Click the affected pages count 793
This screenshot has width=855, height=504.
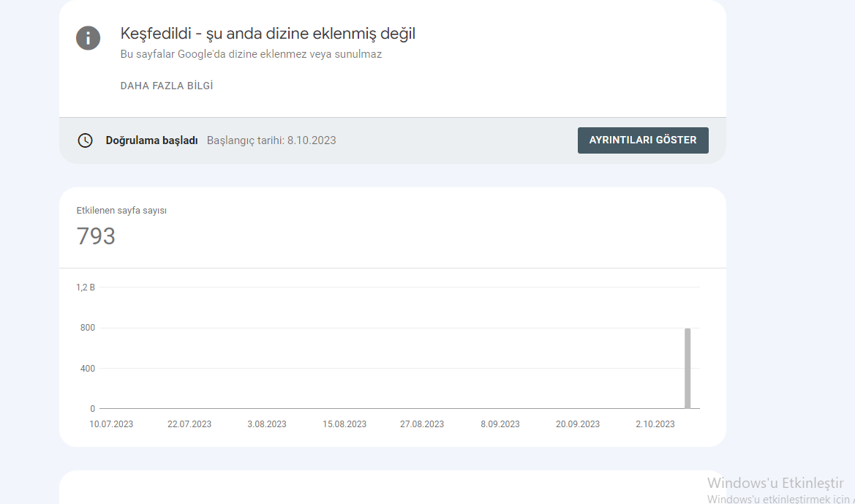point(96,236)
